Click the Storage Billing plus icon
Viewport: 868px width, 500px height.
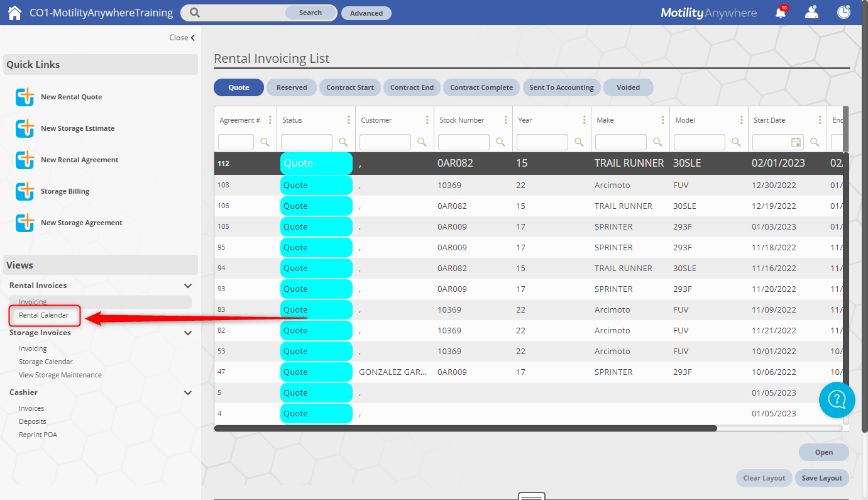[25, 191]
